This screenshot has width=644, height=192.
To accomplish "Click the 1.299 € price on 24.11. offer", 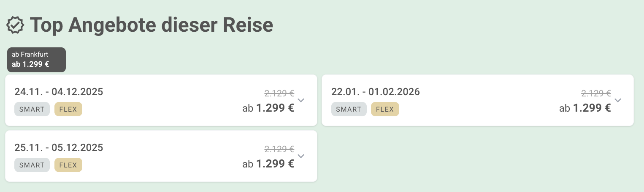I will click(x=275, y=108).
